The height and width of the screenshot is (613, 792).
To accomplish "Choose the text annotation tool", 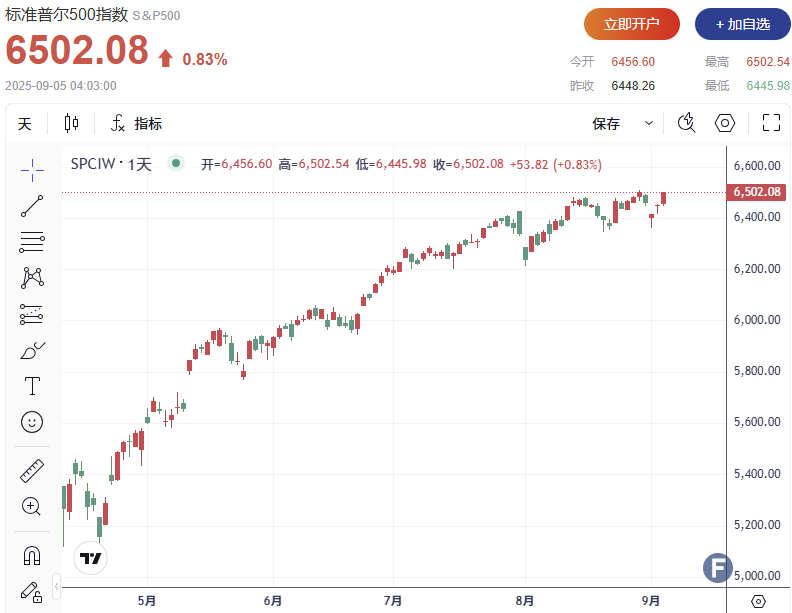I will click(32, 386).
